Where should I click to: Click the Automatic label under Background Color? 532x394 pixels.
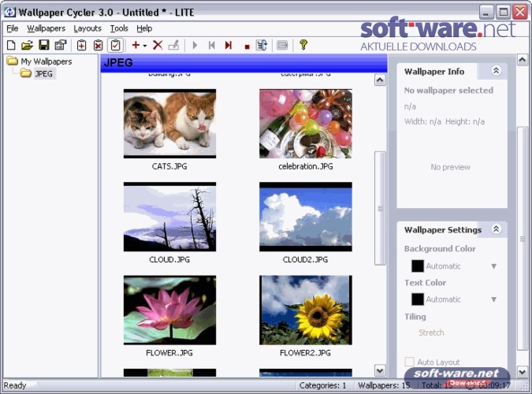click(443, 266)
